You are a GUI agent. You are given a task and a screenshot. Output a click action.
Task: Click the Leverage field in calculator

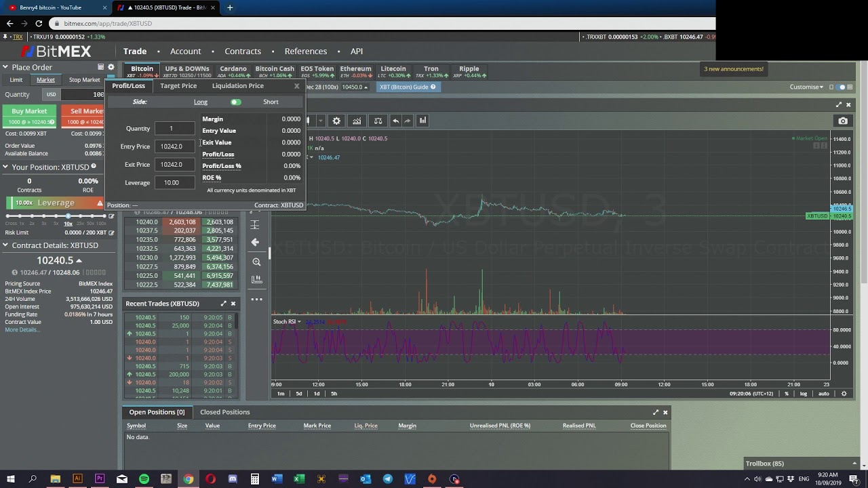coord(174,182)
